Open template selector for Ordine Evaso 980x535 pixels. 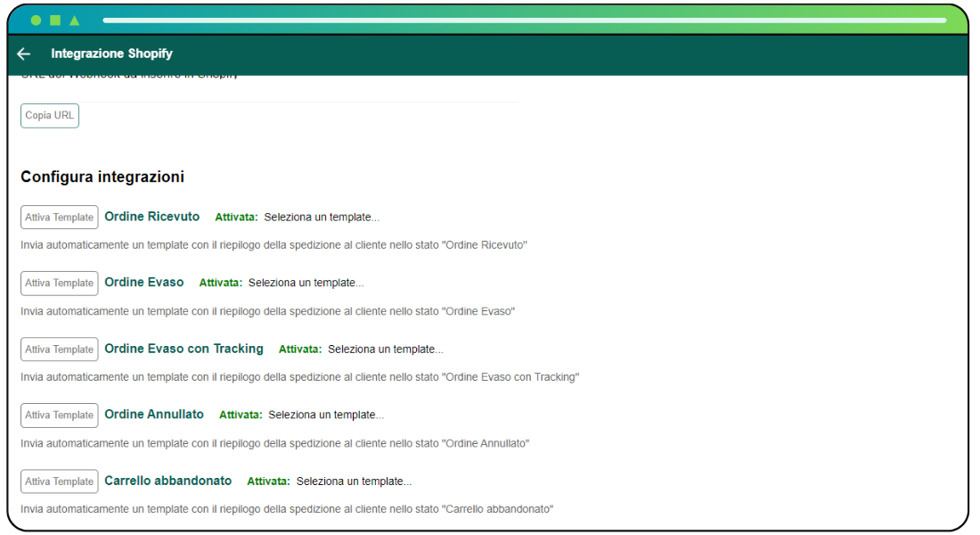(306, 283)
